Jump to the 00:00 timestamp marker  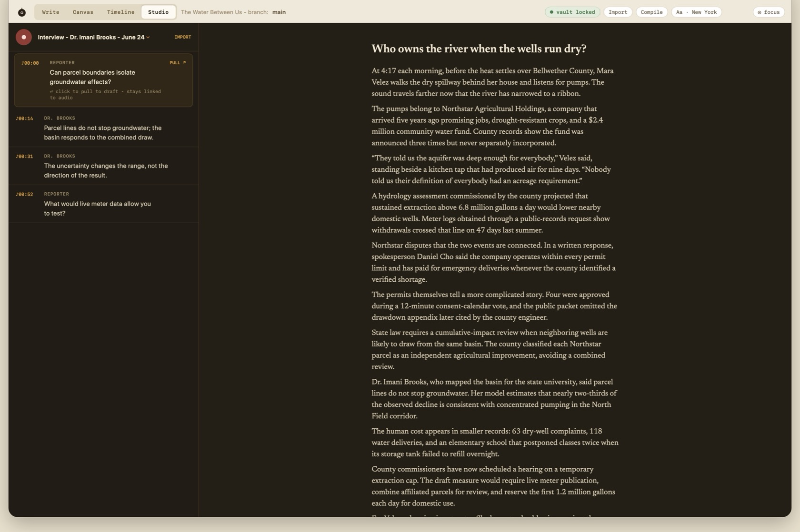[30, 63]
